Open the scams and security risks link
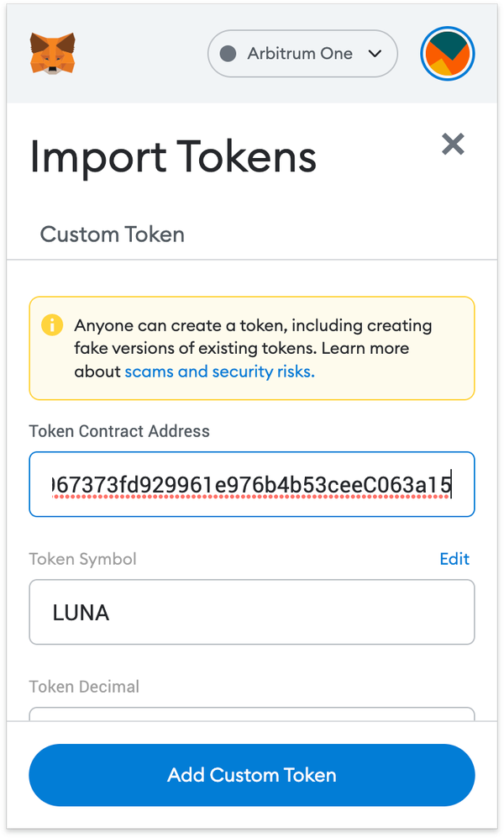 point(219,371)
